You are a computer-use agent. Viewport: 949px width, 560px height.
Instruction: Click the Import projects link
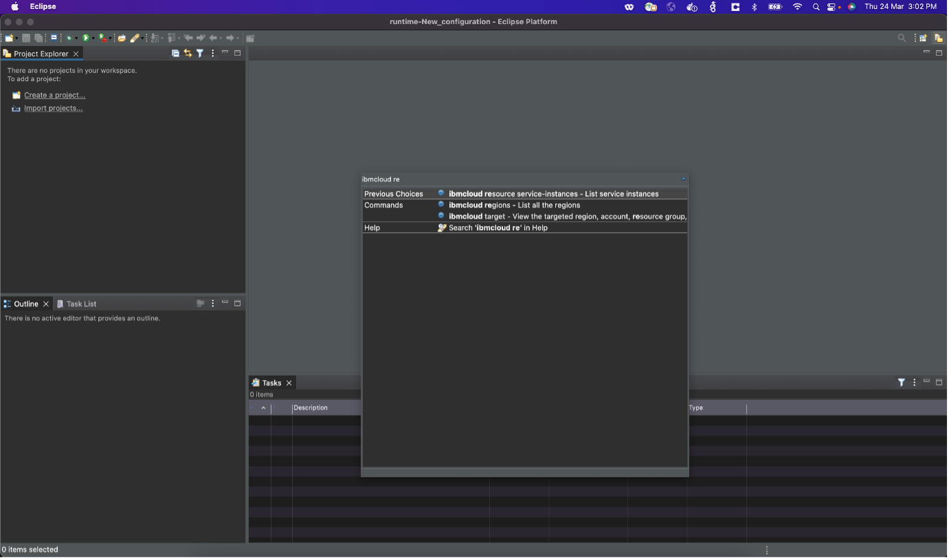[x=53, y=109]
